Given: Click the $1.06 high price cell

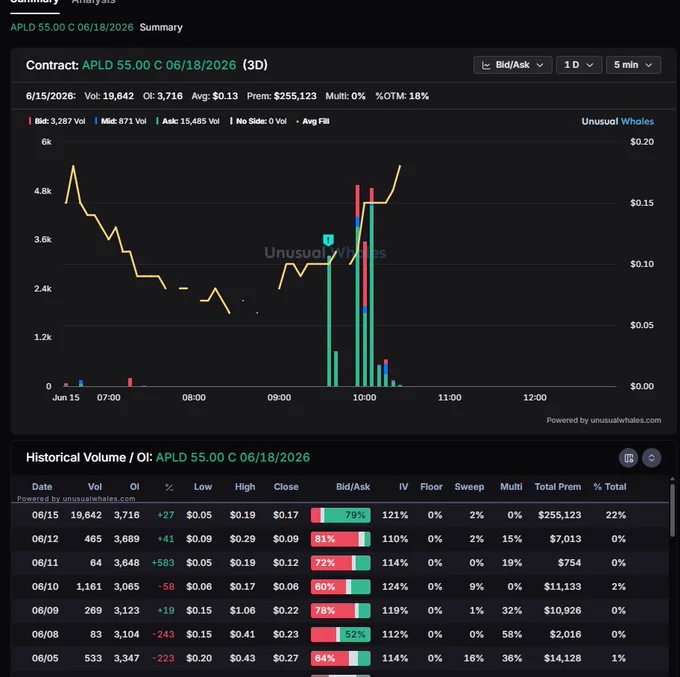Looking at the screenshot, I should point(242,611).
